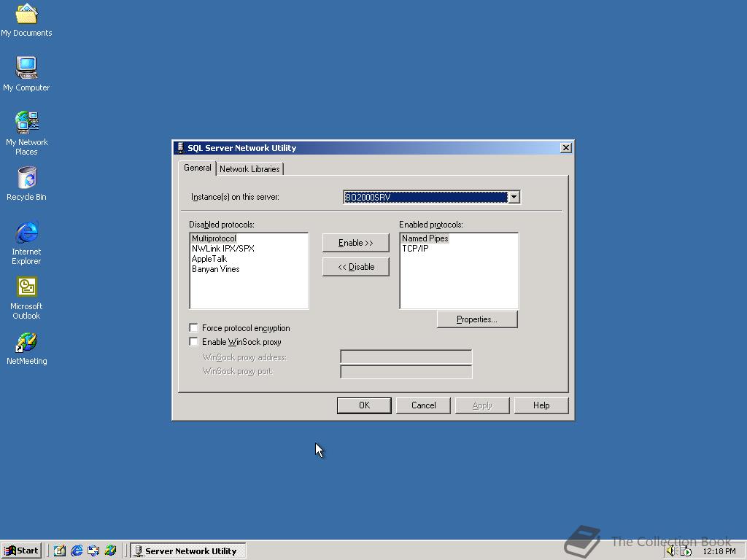Viewport: 747px width, 560px height.
Task: Tick the Force protocol encryption checkbox
Action: [x=193, y=327]
